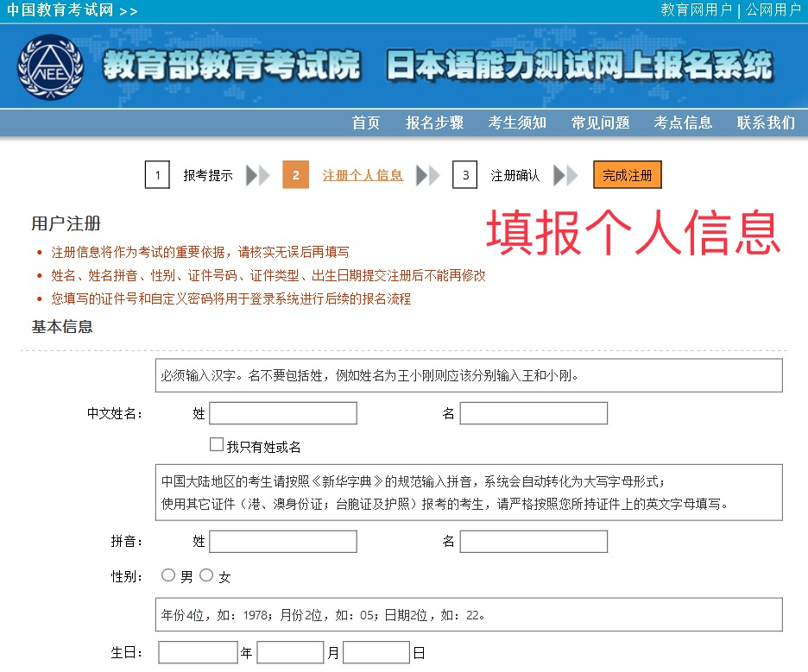Click the Chinese surname 姓 input field
808x672 pixels.
click(x=283, y=413)
